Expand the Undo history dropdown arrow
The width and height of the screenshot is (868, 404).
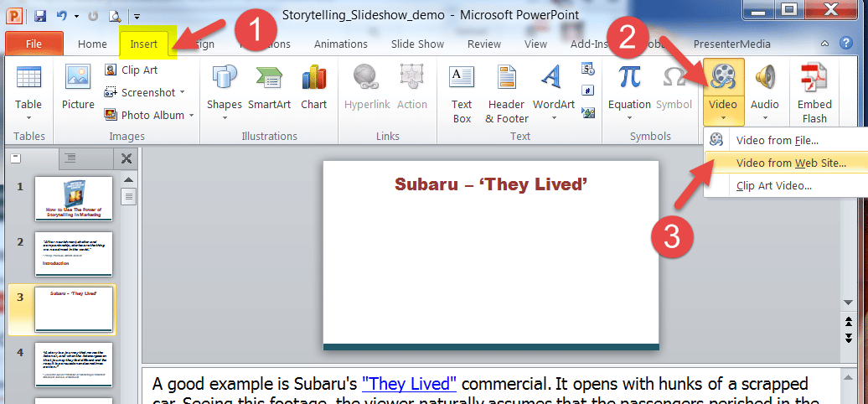(76, 16)
